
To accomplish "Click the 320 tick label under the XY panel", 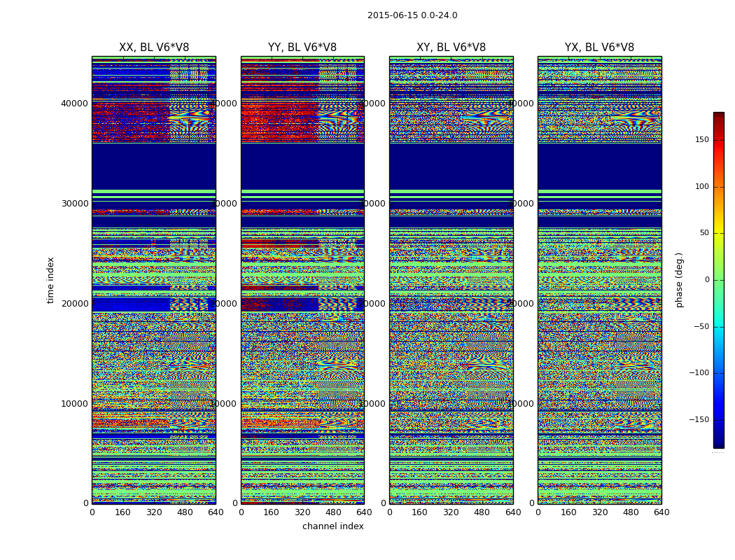I will pos(451,512).
